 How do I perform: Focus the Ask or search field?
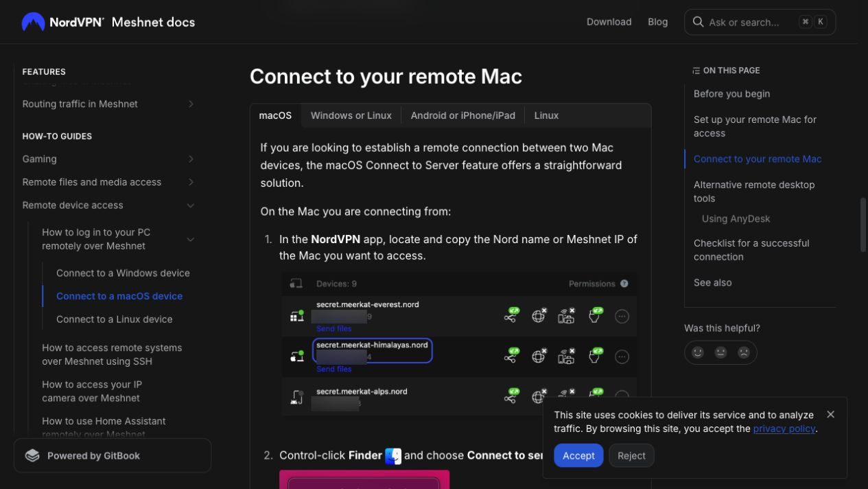pos(760,22)
